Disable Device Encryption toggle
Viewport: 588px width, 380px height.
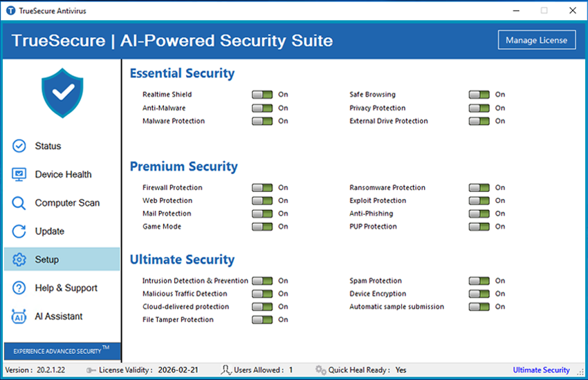tap(479, 294)
